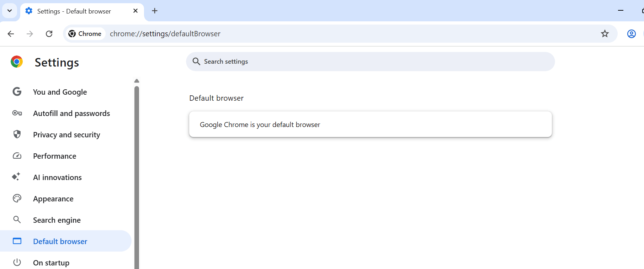Click the forward navigation arrow
The height and width of the screenshot is (269, 644).
(x=30, y=34)
